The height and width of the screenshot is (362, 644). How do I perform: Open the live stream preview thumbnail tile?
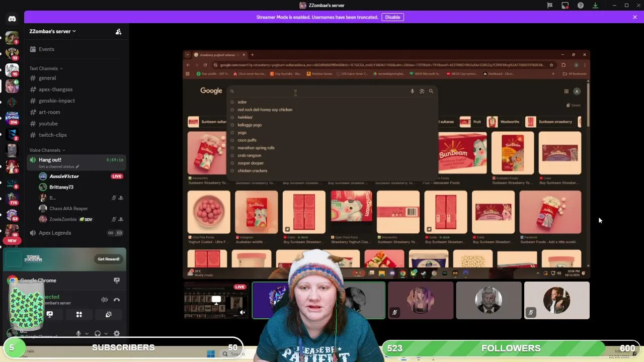(216, 301)
